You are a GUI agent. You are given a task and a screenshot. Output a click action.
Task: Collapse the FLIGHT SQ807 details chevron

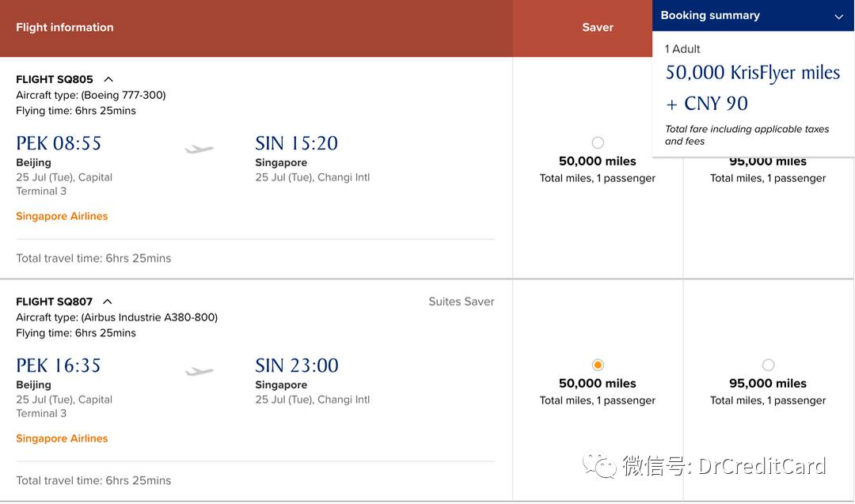[x=108, y=302]
